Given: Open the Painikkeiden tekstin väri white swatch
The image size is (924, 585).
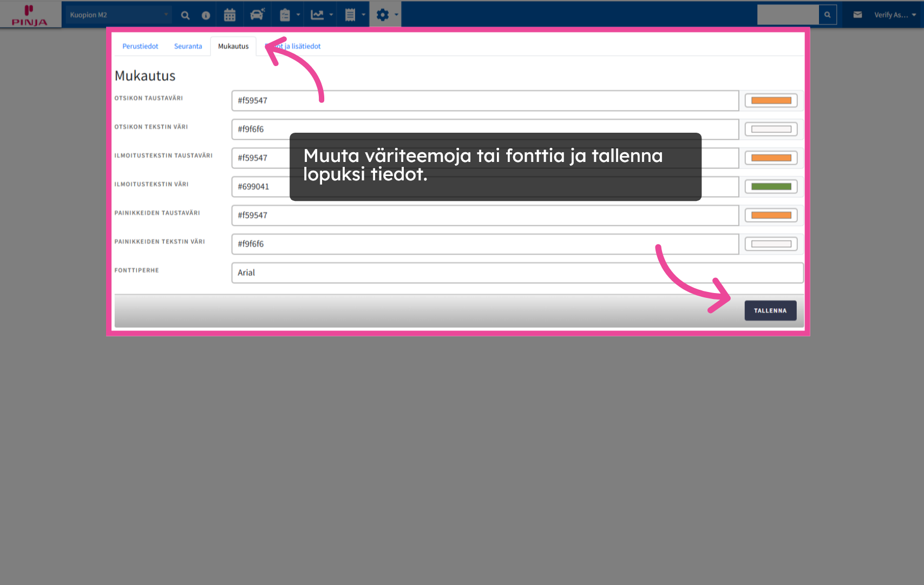Looking at the screenshot, I should [x=771, y=244].
